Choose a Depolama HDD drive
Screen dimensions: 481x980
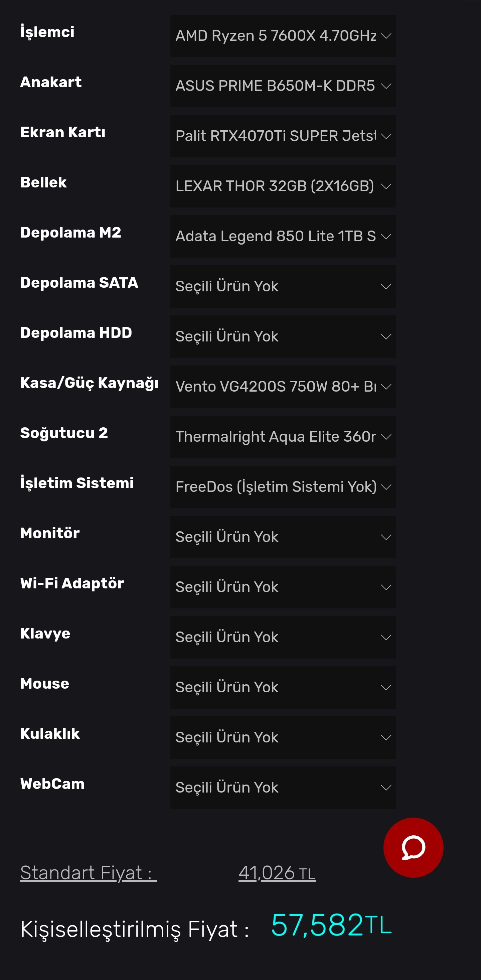tap(283, 337)
